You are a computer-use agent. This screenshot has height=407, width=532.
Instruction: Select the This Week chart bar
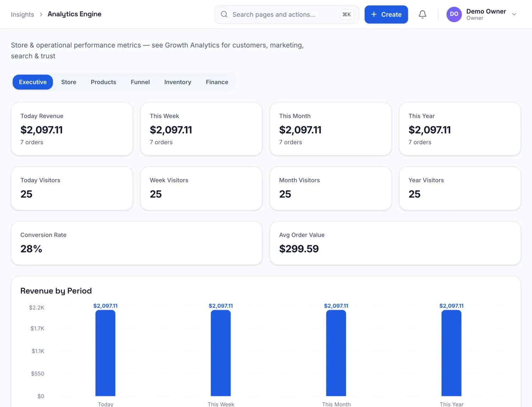click(x=221, y=353)
